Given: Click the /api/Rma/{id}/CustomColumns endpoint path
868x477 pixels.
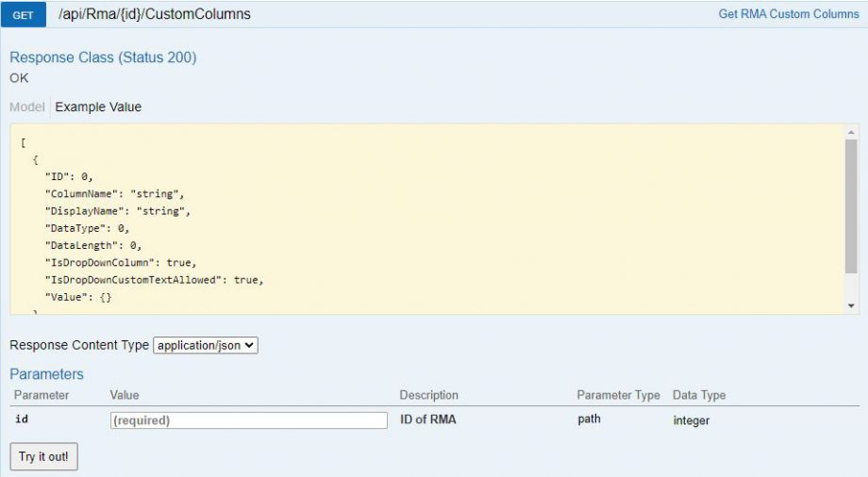Looking at the screenshot, I should click(155, 14).
